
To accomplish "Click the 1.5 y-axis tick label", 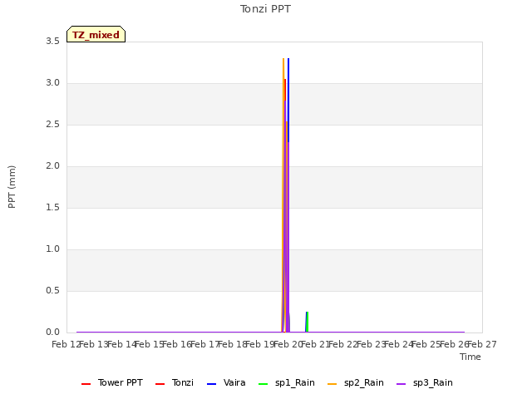I will pyautogui.click(x=52, y=208).
